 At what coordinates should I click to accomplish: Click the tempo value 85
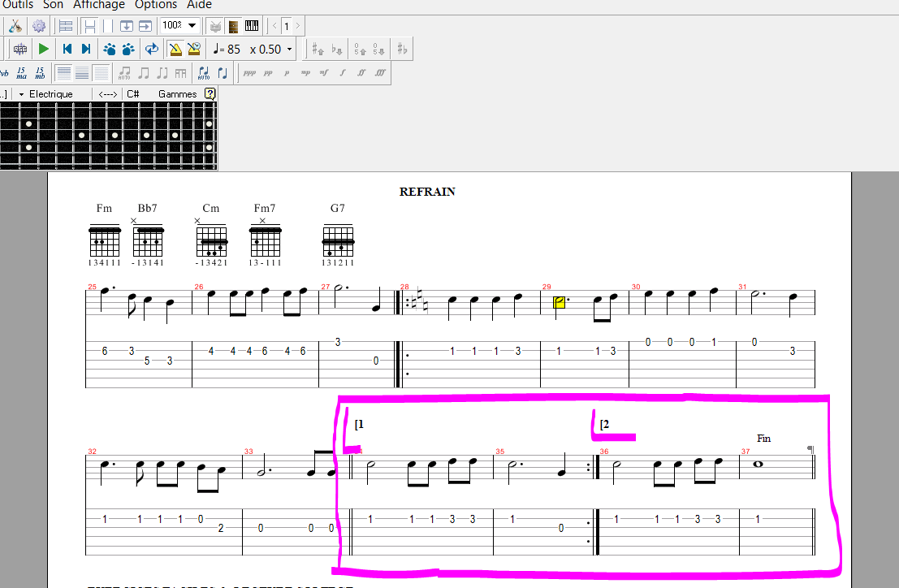pyautogui.click(x=233, y=50)
